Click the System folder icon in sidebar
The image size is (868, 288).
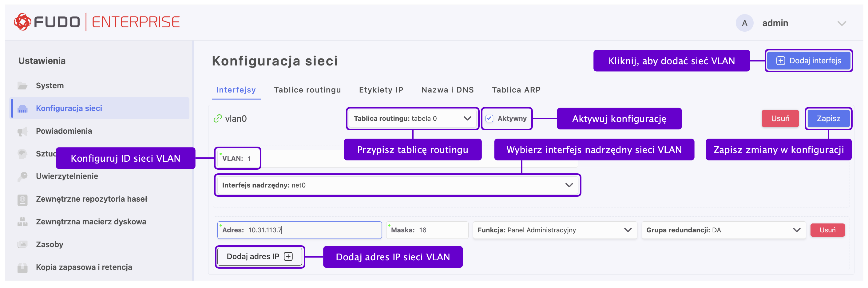click(22, 85)
